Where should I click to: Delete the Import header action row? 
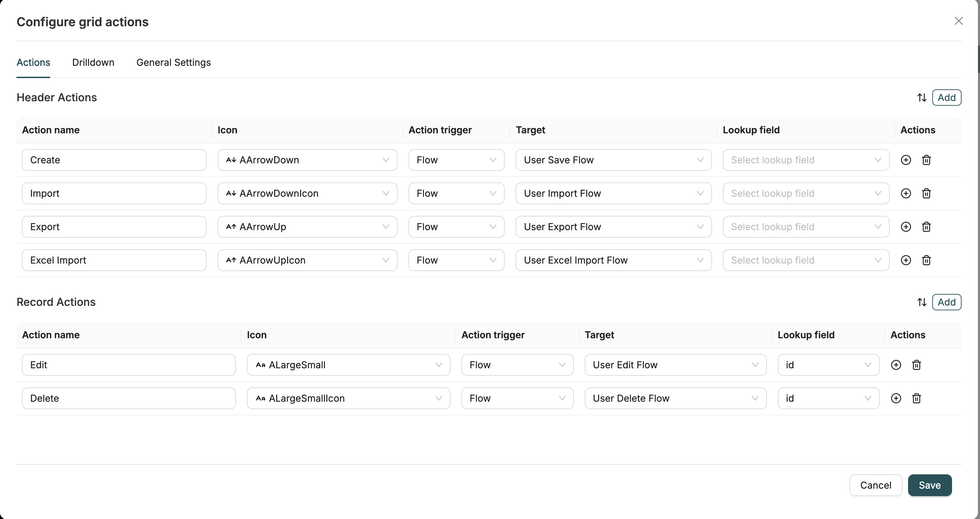926,193
